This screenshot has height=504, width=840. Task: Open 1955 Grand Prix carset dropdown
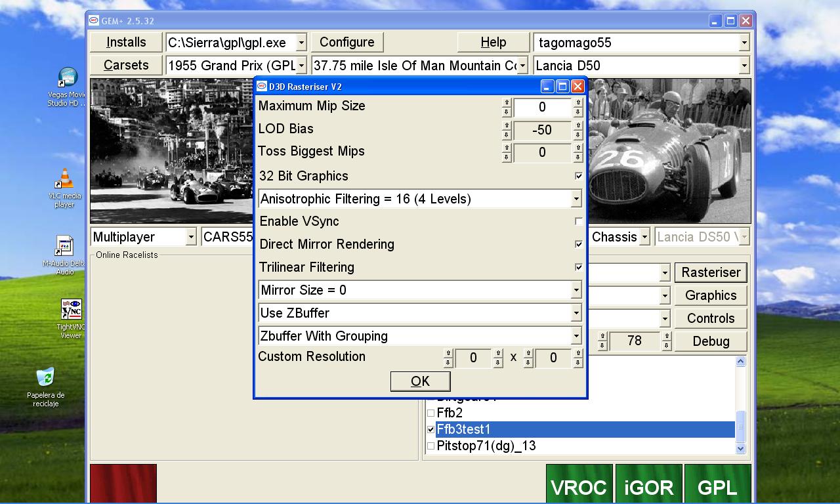click(301, 66)
